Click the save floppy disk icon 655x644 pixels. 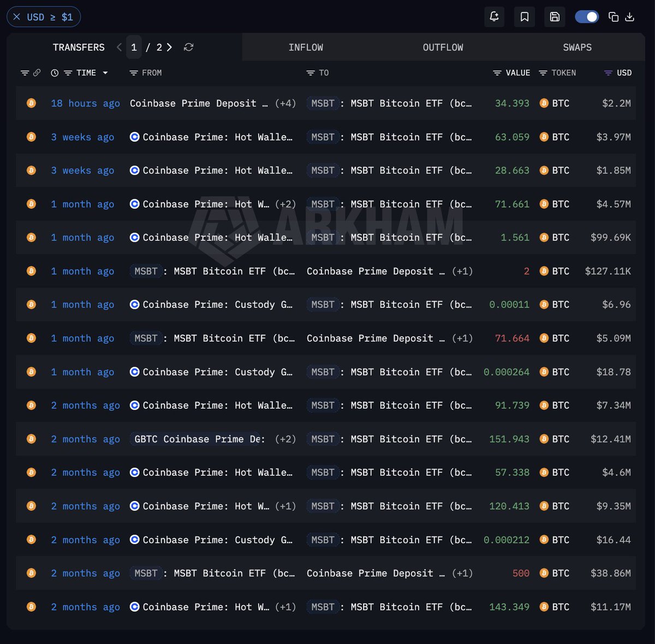555,17
